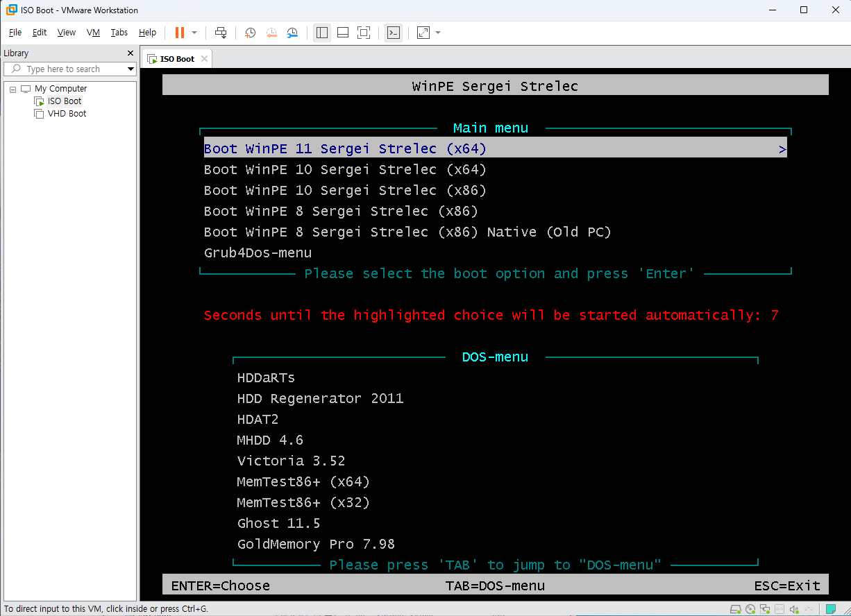851x616 pixels.
Task: Open the Edit menu
Action: (40, 33)
